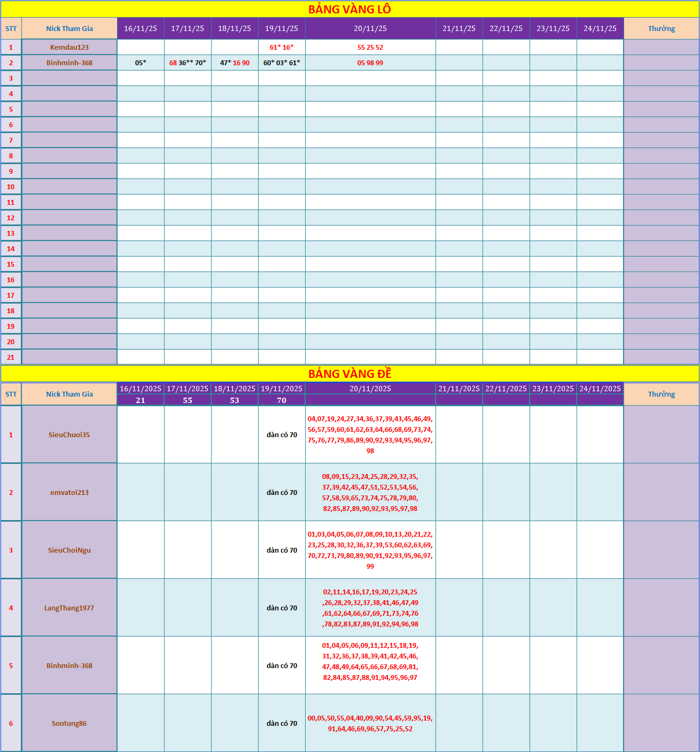Select the SieuChuoi35 nickname cell

click(69, 435)
